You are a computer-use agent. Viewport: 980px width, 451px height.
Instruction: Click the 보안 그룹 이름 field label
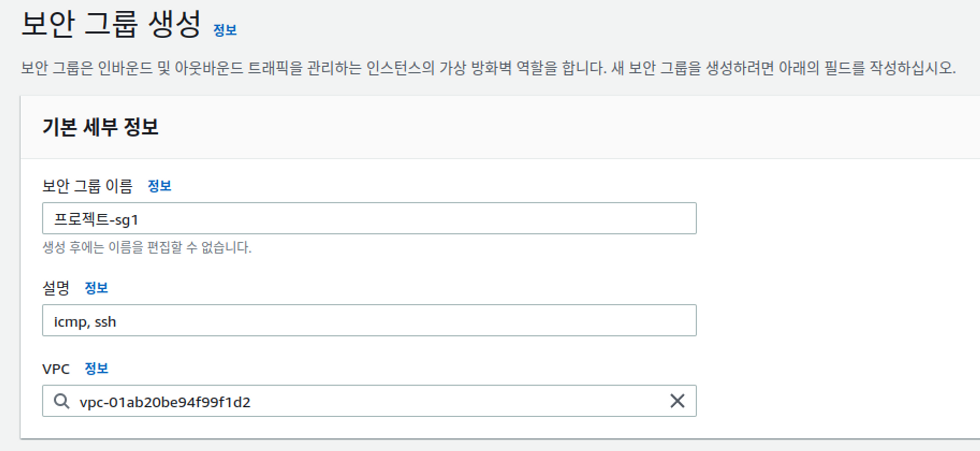[88, 186]
